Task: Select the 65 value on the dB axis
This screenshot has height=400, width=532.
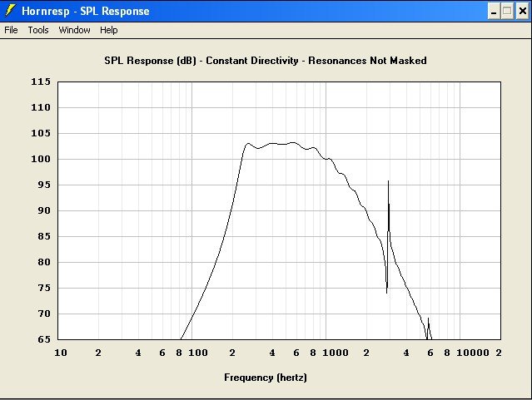Action: pyautogui.click(x=42, y=339)
